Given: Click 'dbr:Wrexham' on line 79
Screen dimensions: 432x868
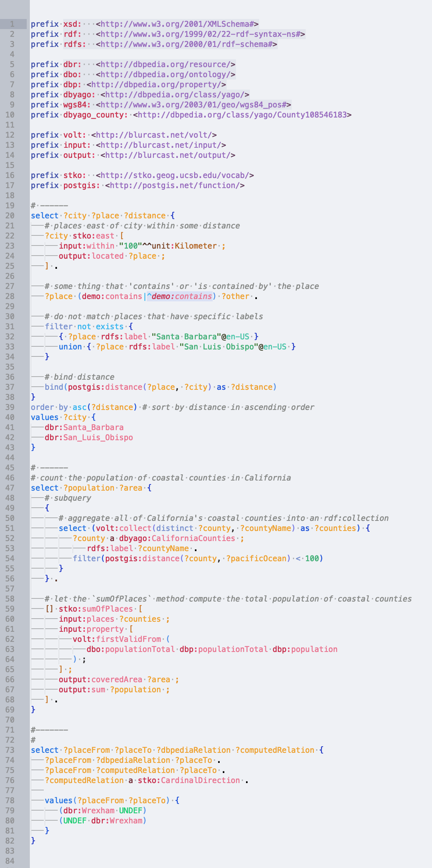Looking at the screenshot, I should 89,811.
